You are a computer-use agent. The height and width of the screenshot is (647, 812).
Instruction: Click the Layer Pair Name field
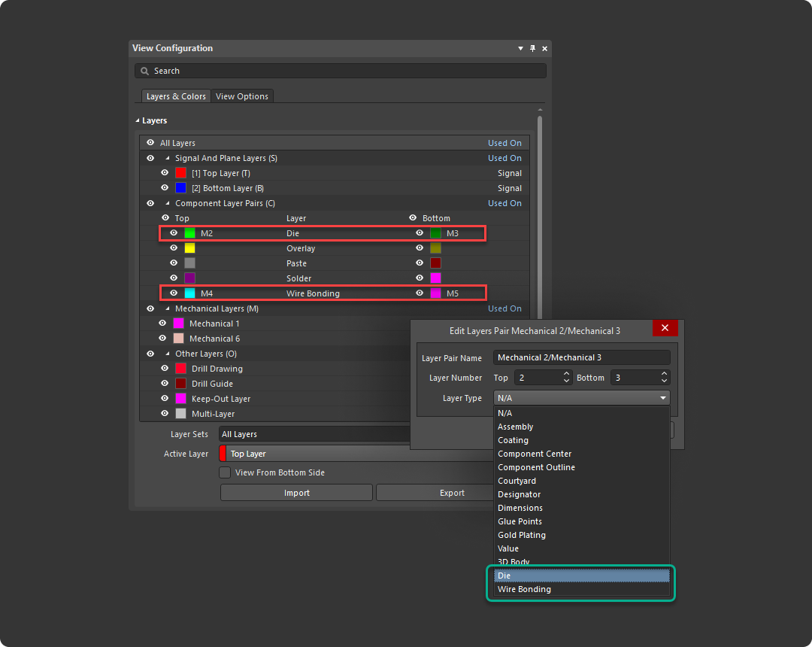(x=581, y=357)
